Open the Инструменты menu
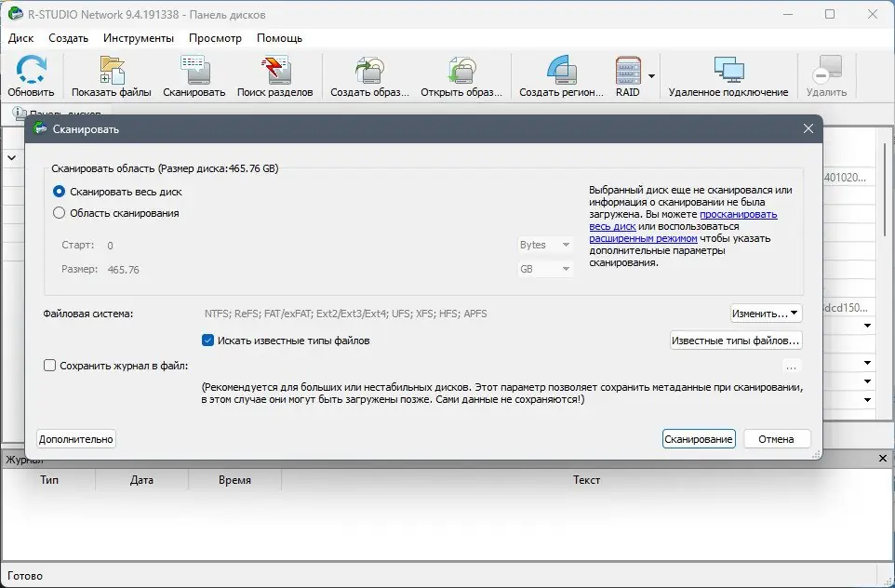 click(x=139, y=38)
